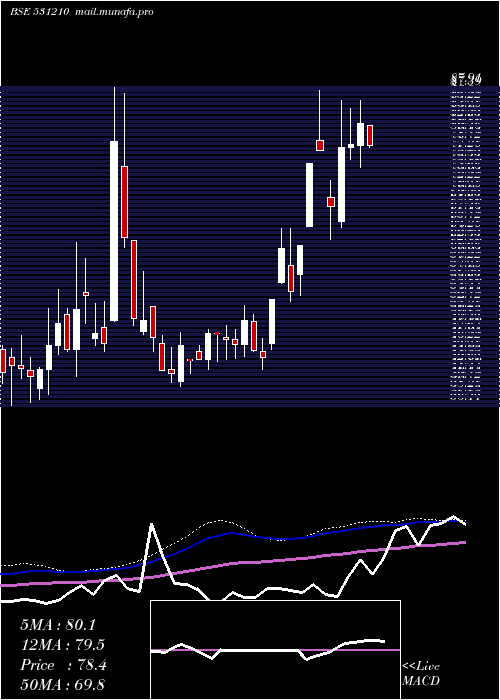Click the 50MA : 69.8 reading
Viewport: 500px width, 700px height.
pyautogui.click(x=63, y=684)
